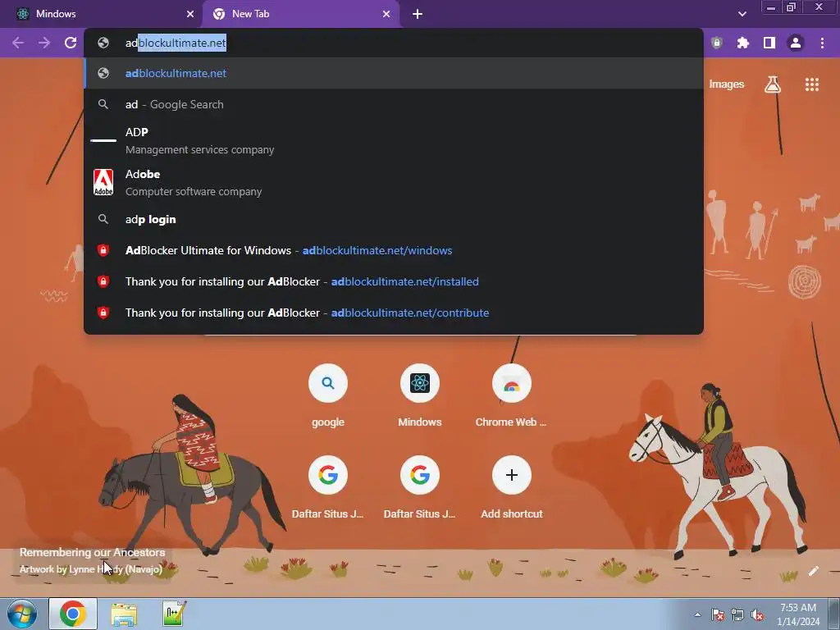
Task: Open AdBlocker Ultimate for Windows suggestion
Action: (393, 251)
